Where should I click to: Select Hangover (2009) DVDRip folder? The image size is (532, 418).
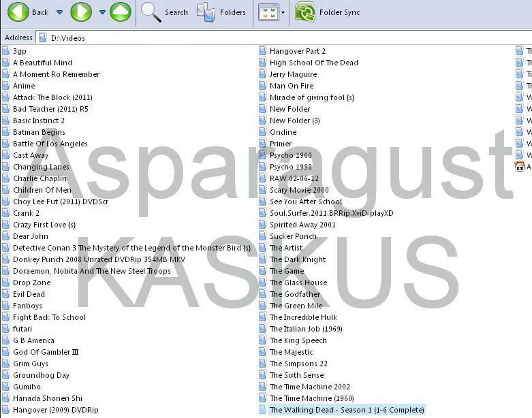click(x=56, y=410)
